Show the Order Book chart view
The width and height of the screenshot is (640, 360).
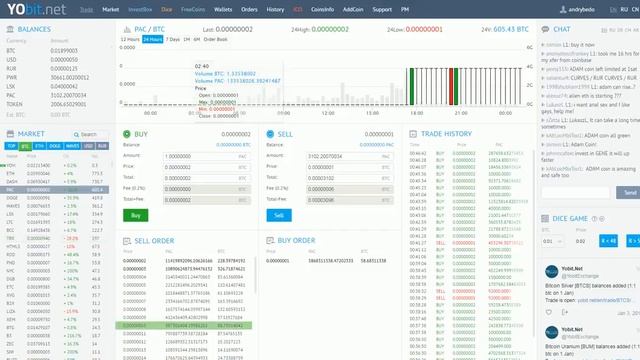point(216,39)
